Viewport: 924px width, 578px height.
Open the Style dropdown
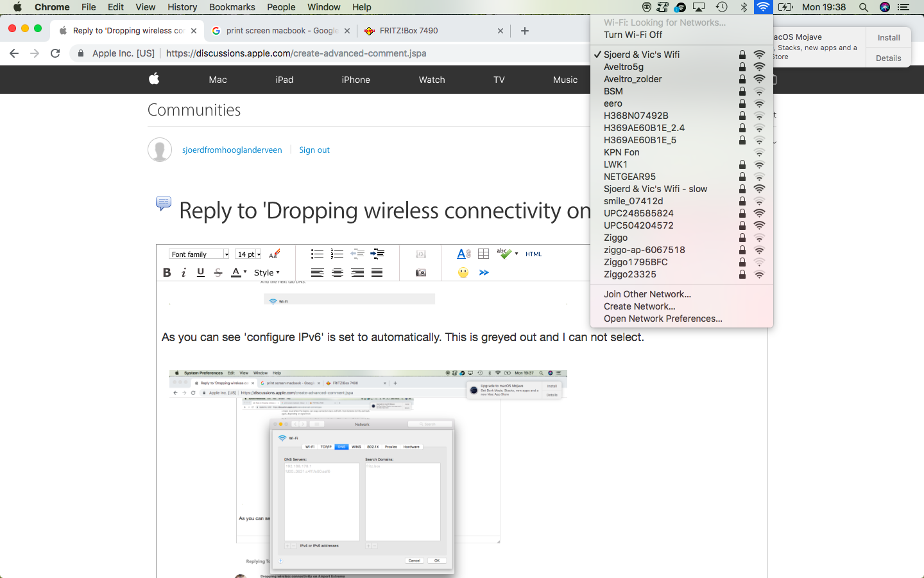pos(267,272)
